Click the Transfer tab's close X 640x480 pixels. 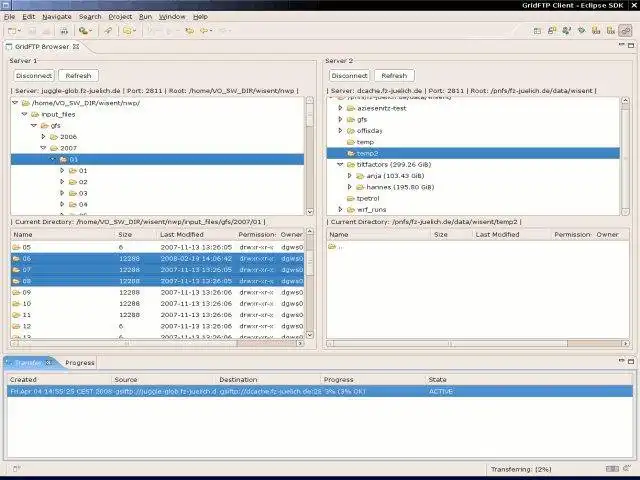pyautogui.click(x=49, y=362)
